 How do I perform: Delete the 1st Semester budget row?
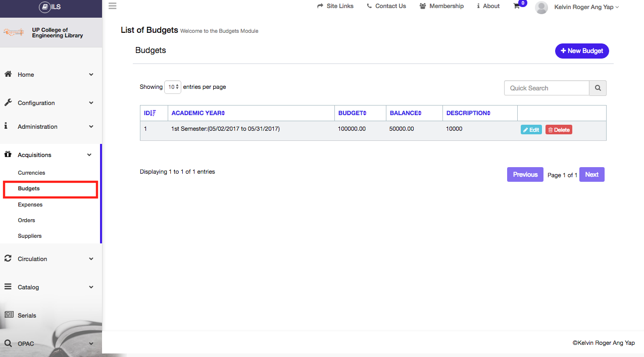559,130
